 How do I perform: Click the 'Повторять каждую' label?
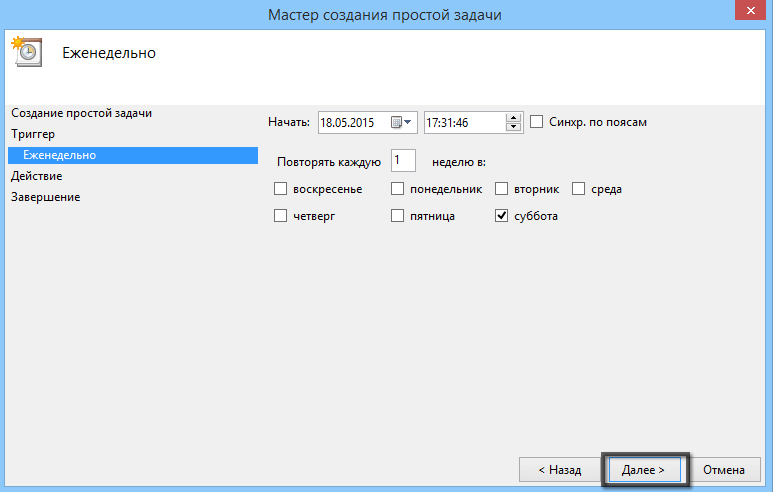(x=329, y=162)
